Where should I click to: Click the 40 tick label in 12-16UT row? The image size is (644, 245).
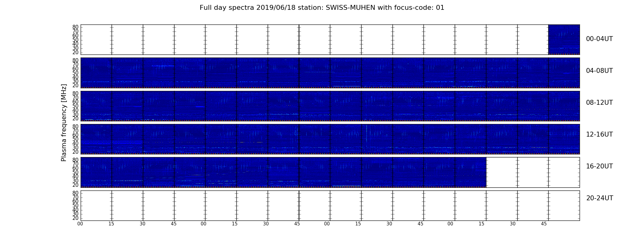point(75,143)
